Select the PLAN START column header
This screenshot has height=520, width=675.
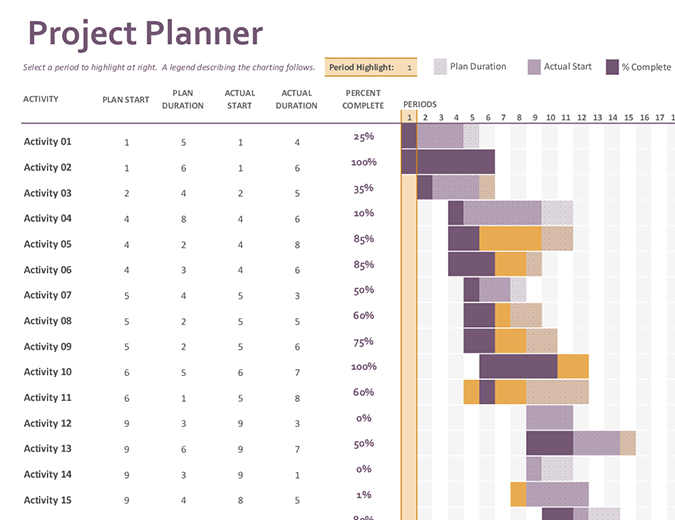pos(126,100)
